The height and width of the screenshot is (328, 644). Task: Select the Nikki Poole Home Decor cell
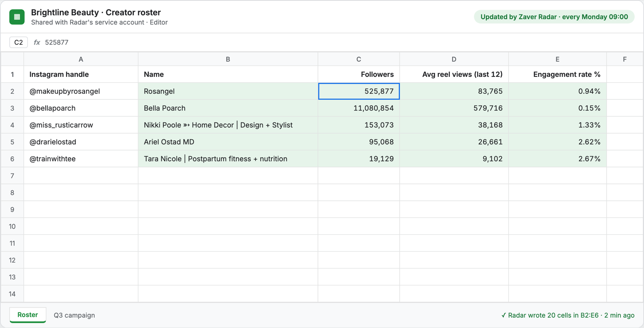[x=228, y=125]
